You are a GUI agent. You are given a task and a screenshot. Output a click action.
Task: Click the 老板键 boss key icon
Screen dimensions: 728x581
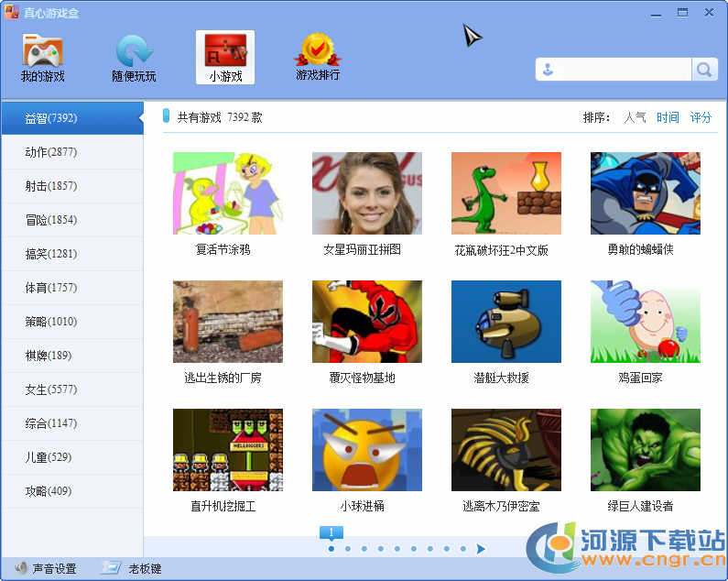111,568
